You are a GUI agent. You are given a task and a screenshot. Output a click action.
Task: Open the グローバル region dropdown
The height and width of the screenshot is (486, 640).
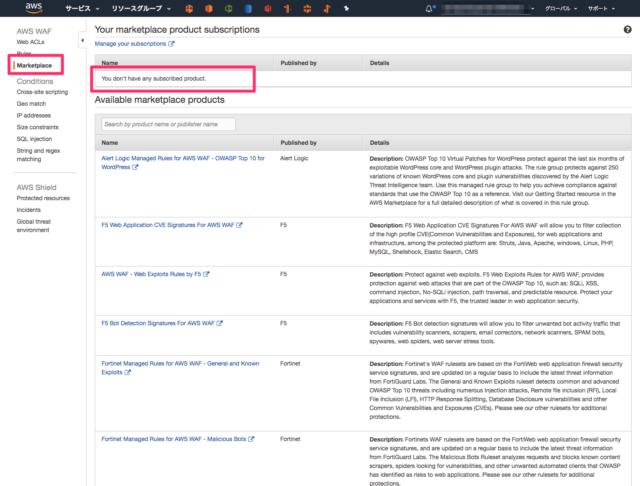[x=561, y=8]
